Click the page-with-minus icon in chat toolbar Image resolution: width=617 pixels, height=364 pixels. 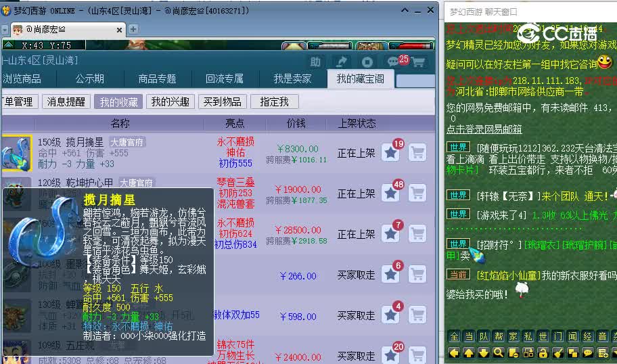click(x=513, y=353)
